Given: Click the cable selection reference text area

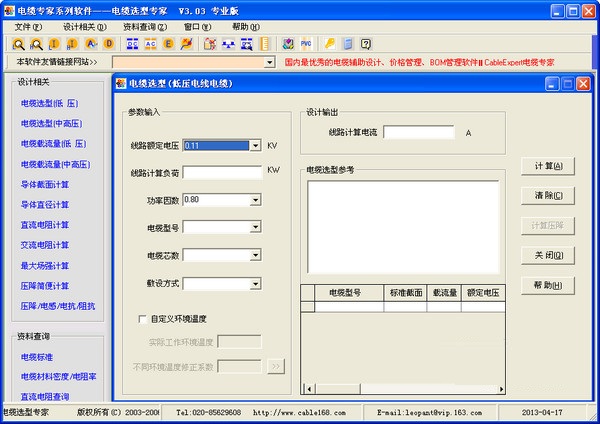Looking at the screenshot, I should coord(403,227).
